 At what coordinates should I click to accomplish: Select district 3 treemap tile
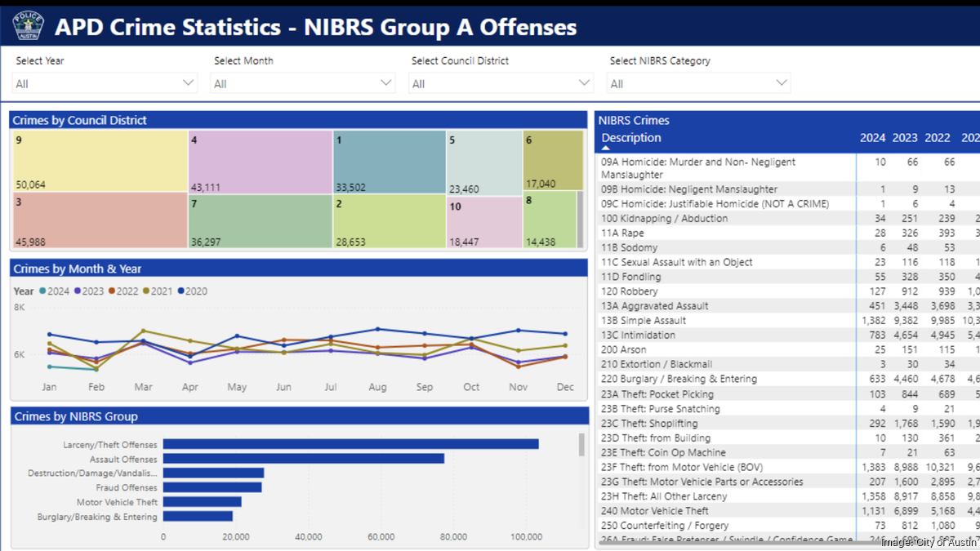(100, 220)
